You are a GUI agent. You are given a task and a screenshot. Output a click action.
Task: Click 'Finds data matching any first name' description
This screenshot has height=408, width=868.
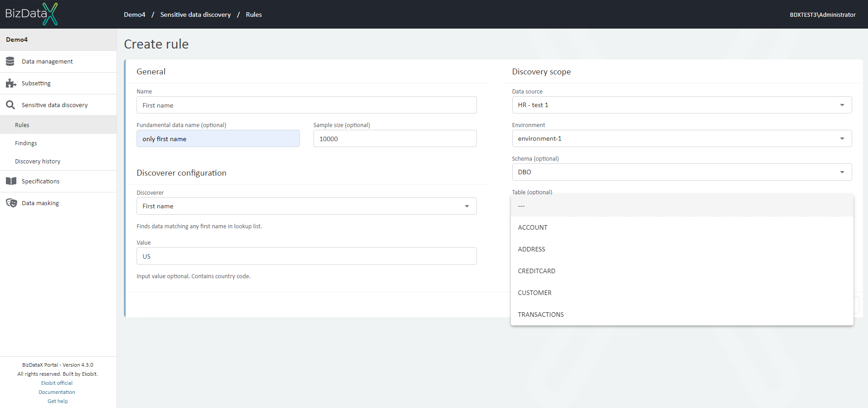pos(199,226)
